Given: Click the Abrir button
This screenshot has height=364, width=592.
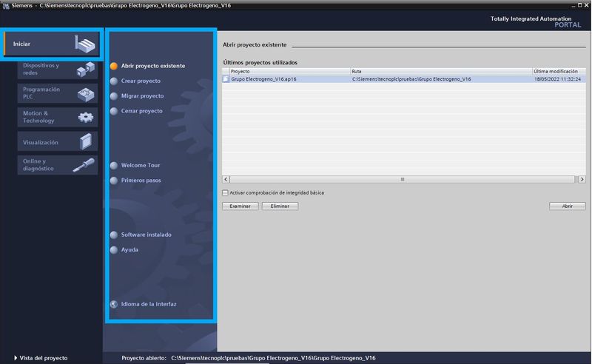Looking at the screenshot, I should pyautogui.click(x=567, y=206).
